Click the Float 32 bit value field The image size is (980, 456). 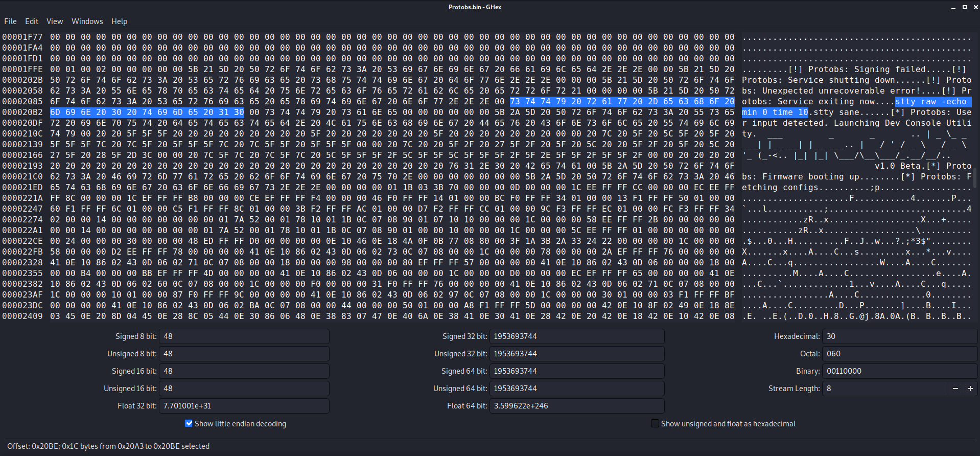(244, 406)
